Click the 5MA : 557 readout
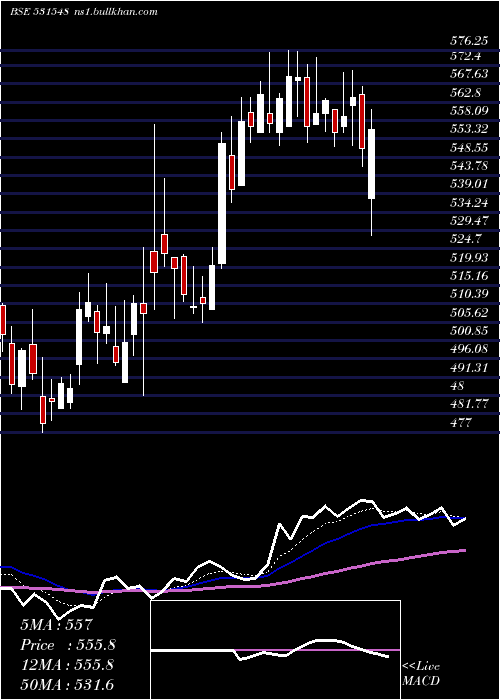Viewport: 500px width, 700px height. click(x=56, y=624)
